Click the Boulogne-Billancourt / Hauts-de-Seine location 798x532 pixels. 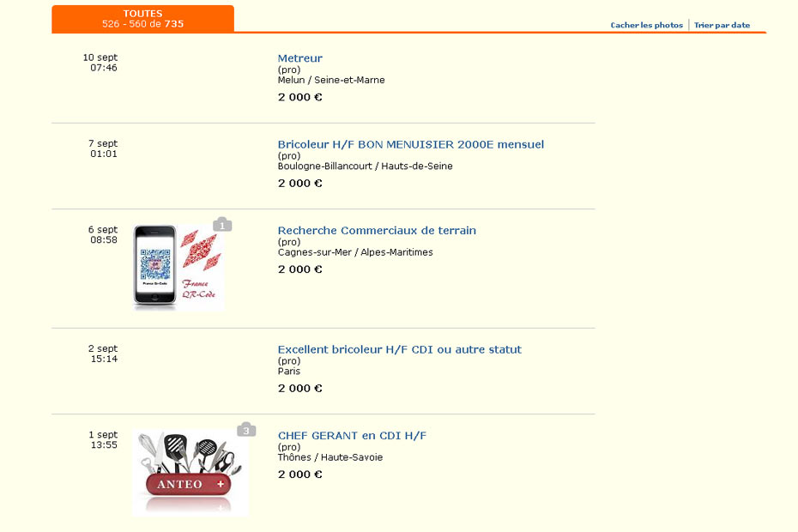point(365,166)
